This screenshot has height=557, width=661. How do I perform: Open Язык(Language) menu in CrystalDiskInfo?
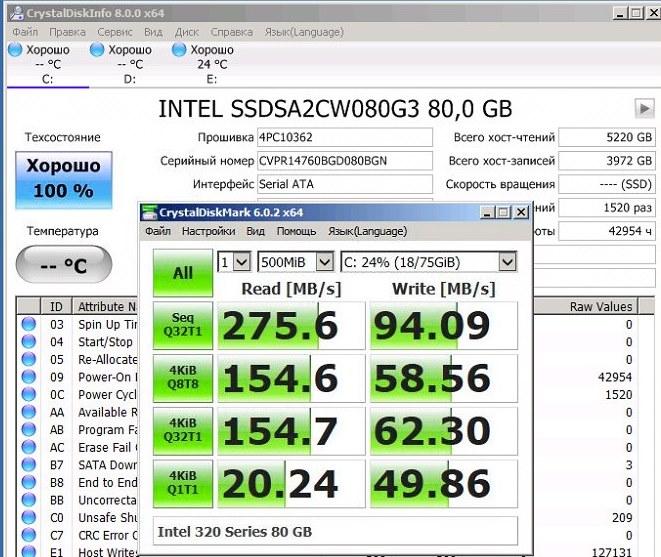[304, 32]
